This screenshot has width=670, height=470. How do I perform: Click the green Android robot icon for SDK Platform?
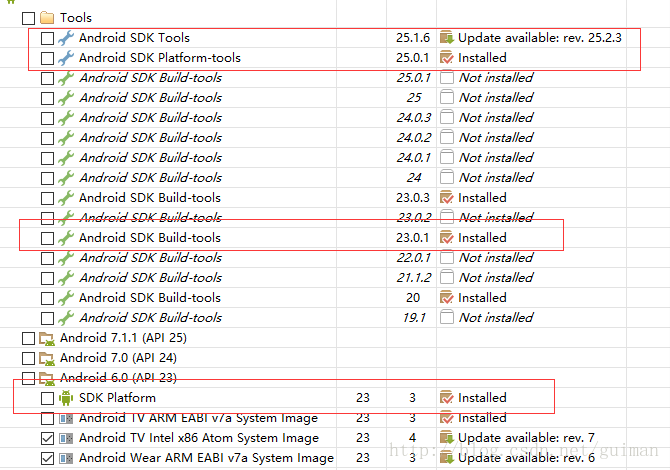tap(66, 398)
